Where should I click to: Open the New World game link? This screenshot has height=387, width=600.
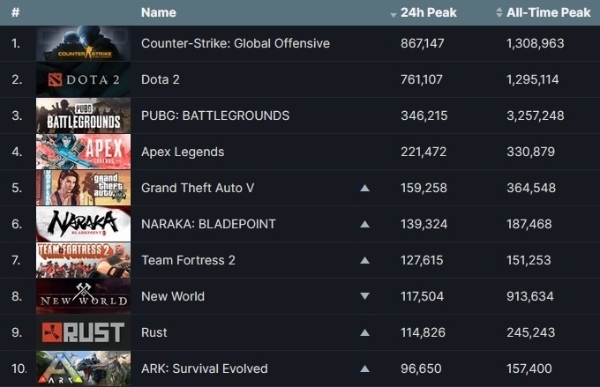click(x=173, y=296)
